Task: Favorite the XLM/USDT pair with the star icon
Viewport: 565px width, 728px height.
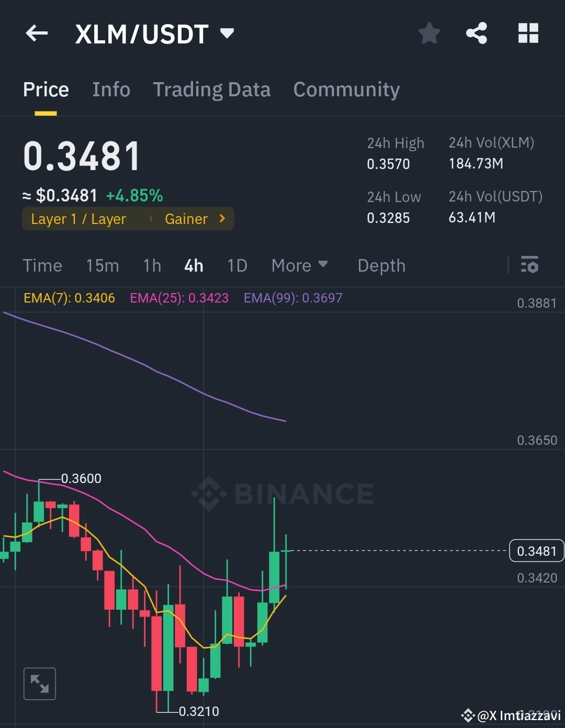Action: point(429,32)
